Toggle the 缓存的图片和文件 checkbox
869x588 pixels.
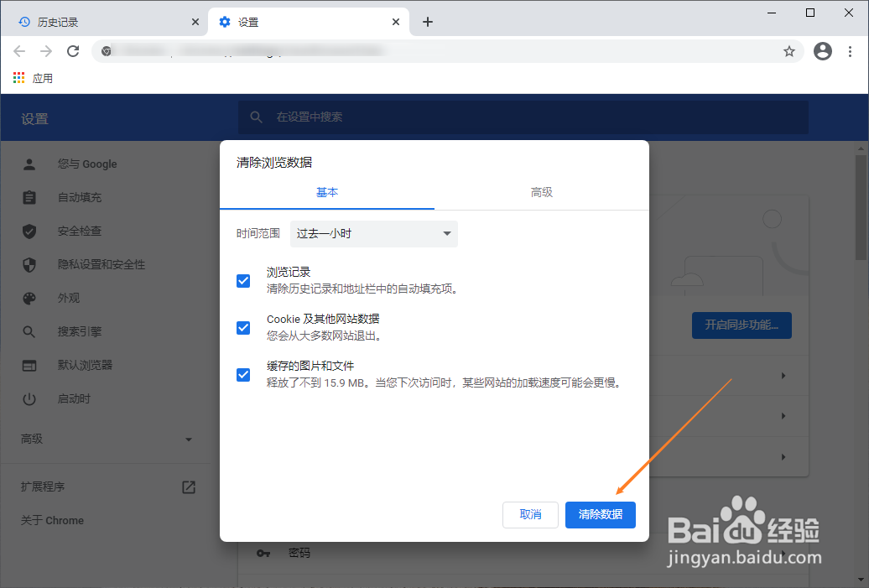click(242, 375)
